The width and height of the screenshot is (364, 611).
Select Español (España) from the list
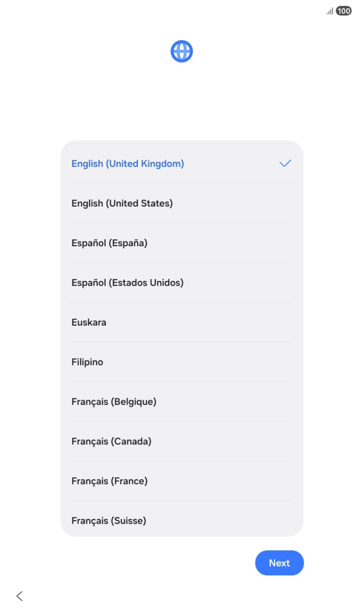pos(109,243)
